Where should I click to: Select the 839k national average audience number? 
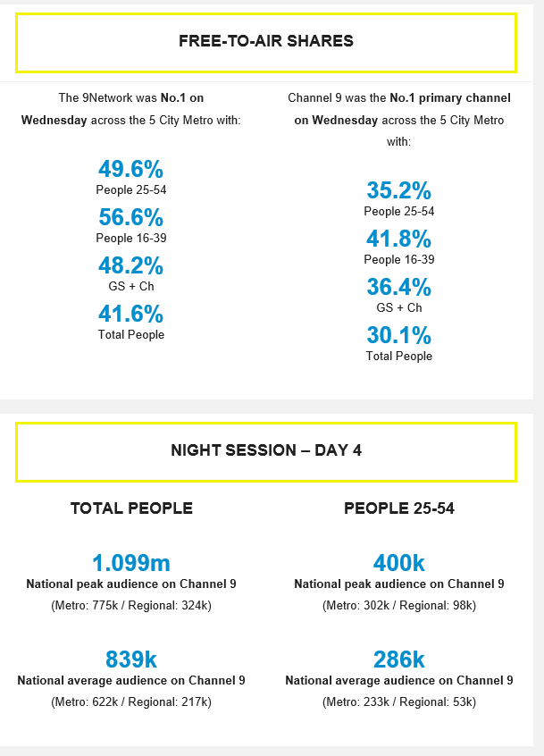coord(131,659)
